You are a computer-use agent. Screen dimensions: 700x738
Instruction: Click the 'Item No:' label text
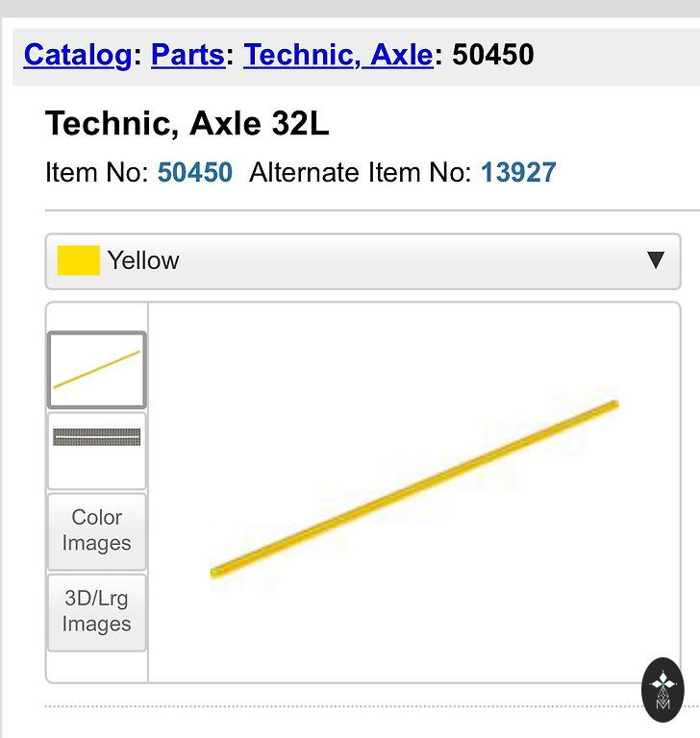pos(96,173)
